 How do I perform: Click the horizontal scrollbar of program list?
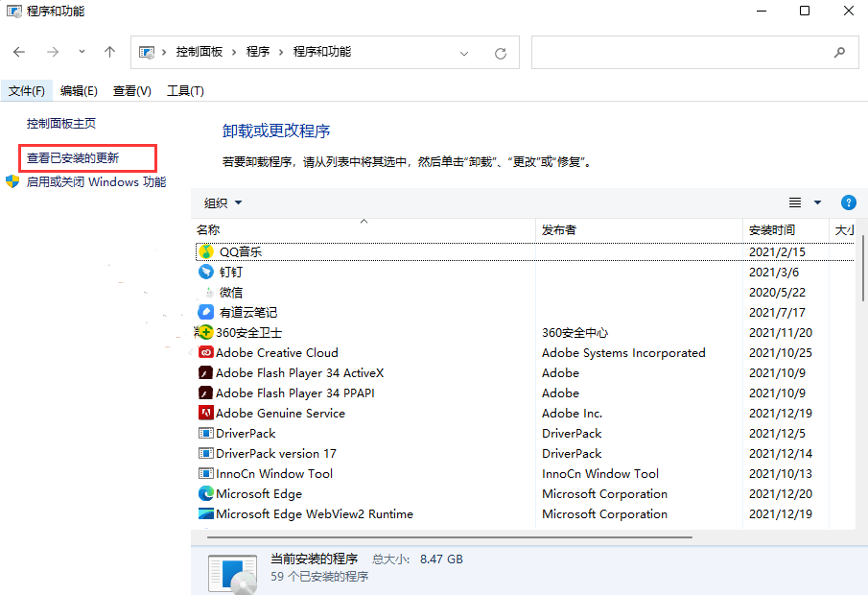pos(450,536)
